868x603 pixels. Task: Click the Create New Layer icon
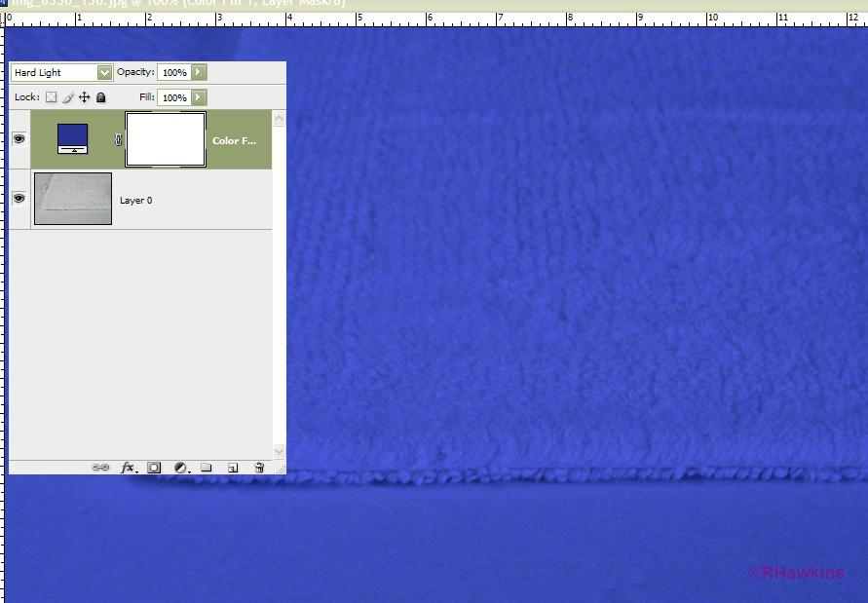tap(233, 468)
